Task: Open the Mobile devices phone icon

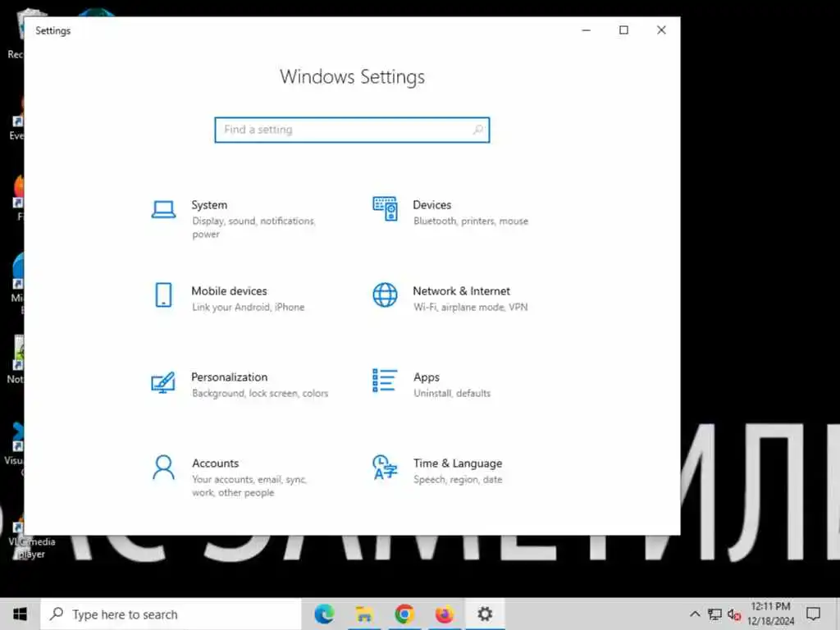Action: click(x=163, y=295)
